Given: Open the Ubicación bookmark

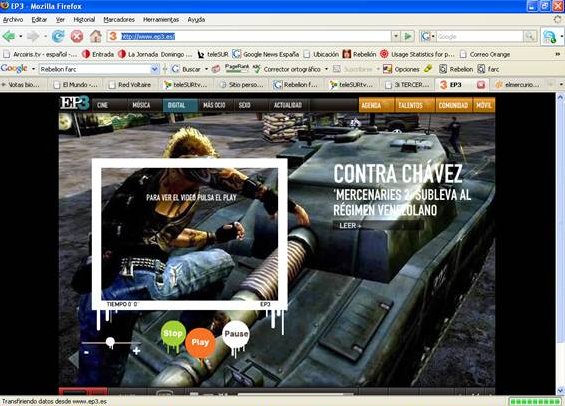Looking at the screenshot, I should 321,54.
